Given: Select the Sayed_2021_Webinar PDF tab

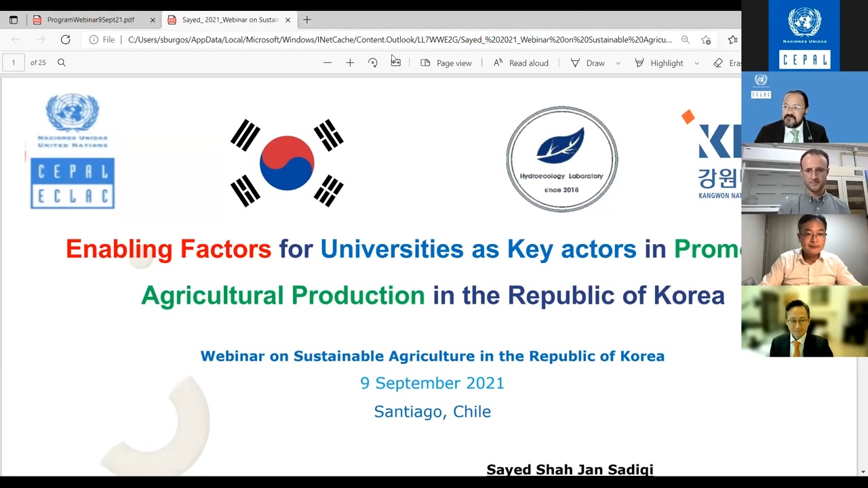Looking at the screenshot, I should pyautogui.click(x=229, y=20).
